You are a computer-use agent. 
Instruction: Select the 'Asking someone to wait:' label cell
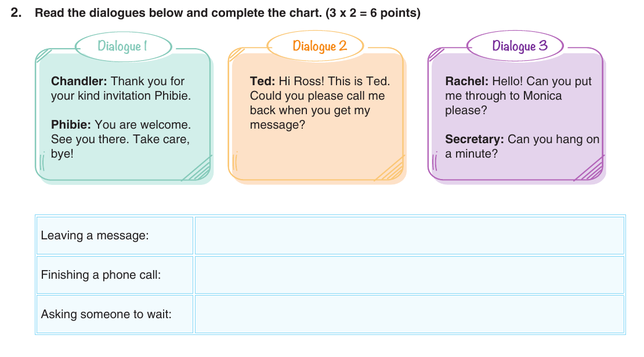click(115, 314)
